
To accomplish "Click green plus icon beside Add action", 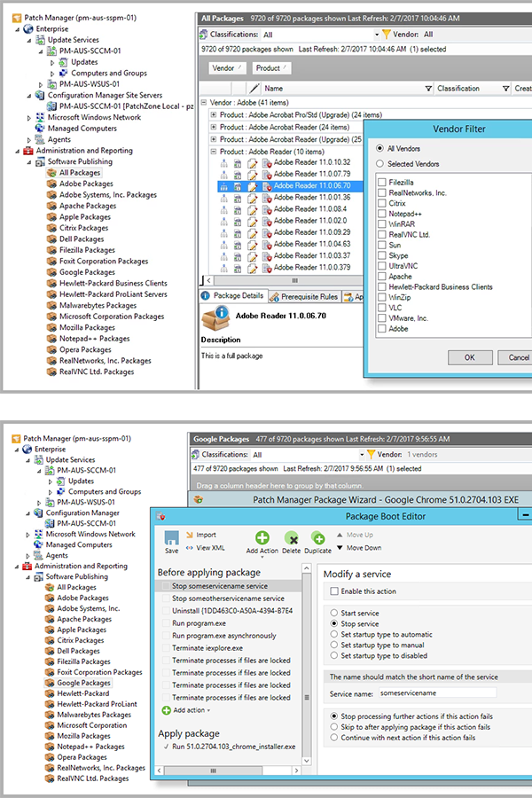I will coord(166,710).
